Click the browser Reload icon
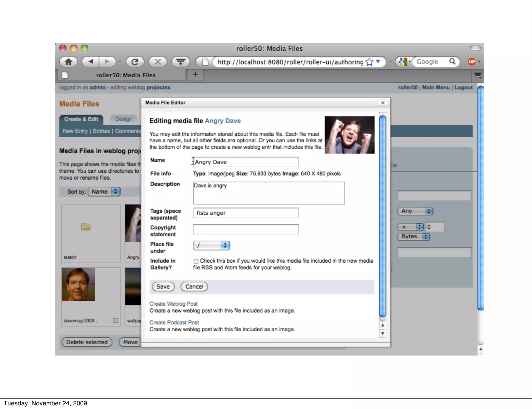The height and width of the screenshot is (409, 532). [135, 62]
